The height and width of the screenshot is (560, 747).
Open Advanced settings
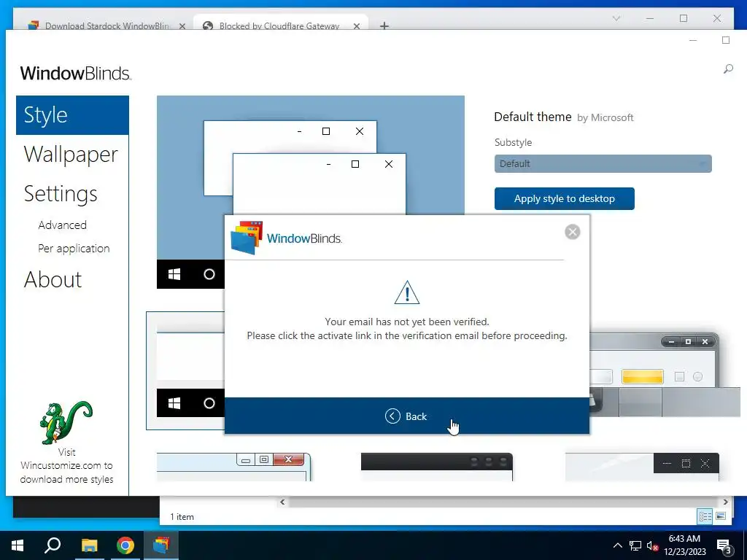[63, 225]
